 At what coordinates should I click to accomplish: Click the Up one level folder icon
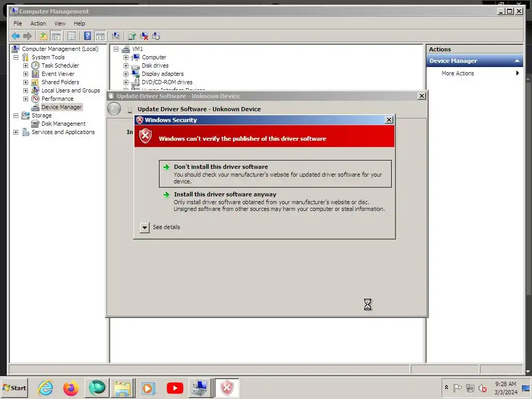(44, 36)
